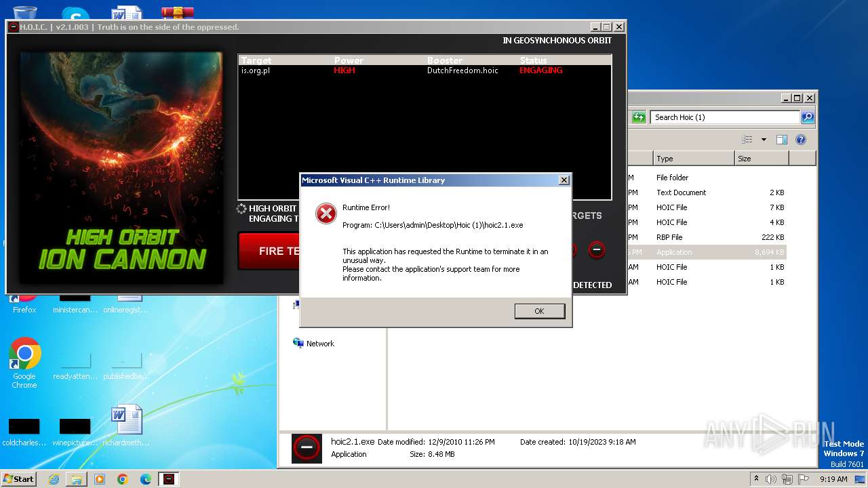
Task: Select the richardmeth... Word document on desktop
Action: point(126,426)
